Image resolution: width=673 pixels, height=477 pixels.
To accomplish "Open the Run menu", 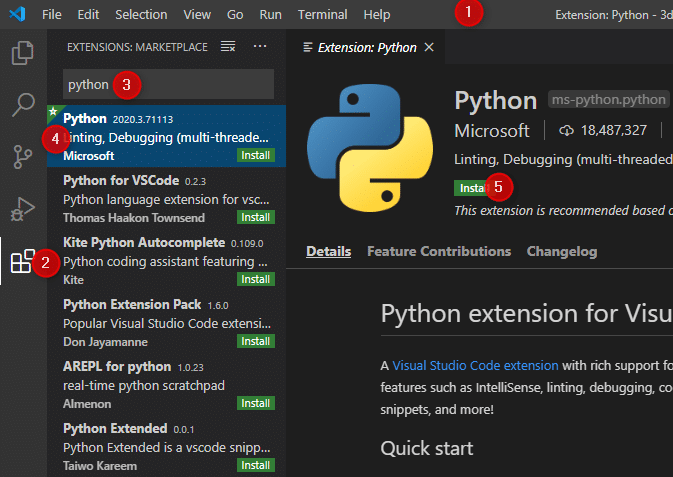I will coord(270,15).
